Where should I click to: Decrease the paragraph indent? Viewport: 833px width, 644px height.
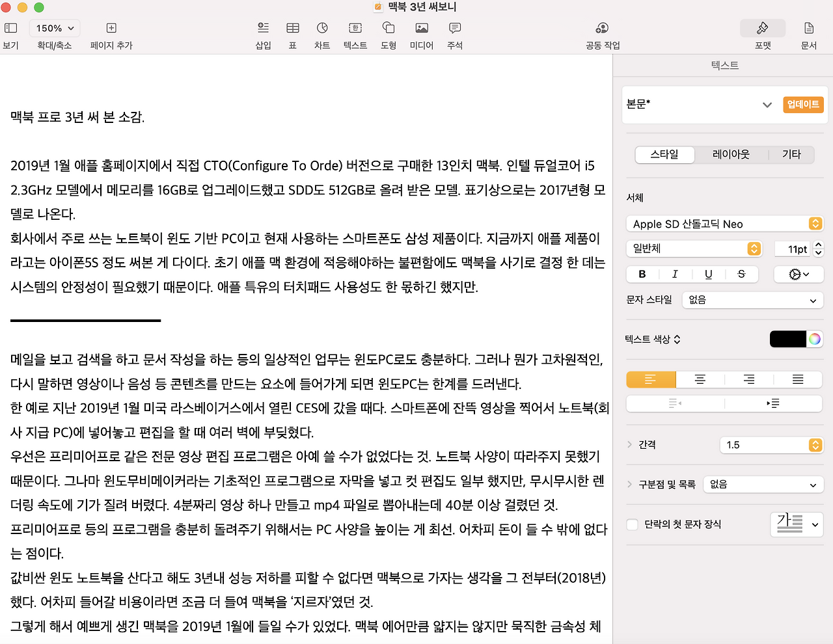click(x=676, y=403)
